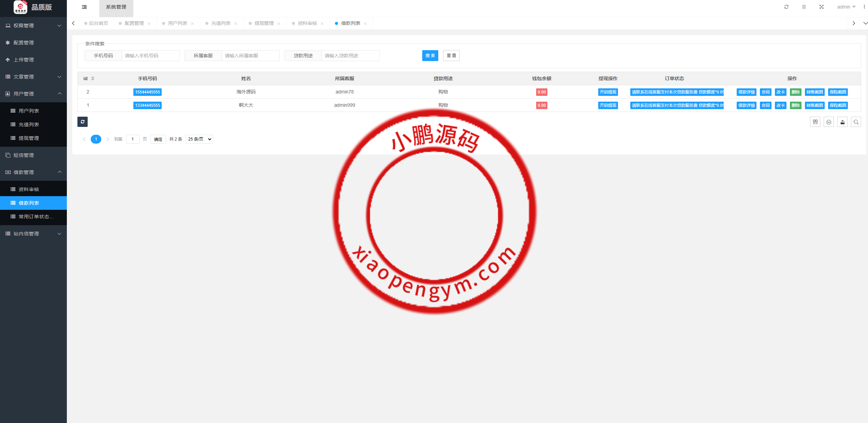Toggle 开启提现 for user 啊大大
Image resolution: width=868 pixels, height=423 pixels.
point(608,105)
